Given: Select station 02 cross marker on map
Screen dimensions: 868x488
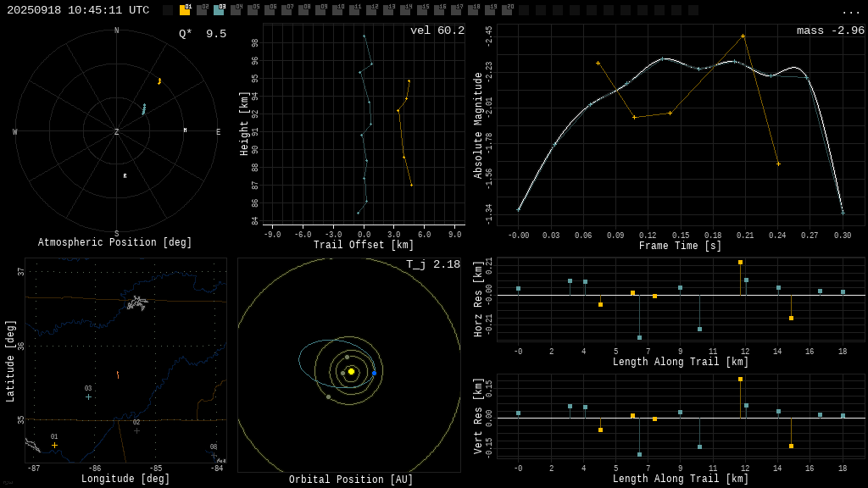Looking at the screenshot, I should pos(136,430).
